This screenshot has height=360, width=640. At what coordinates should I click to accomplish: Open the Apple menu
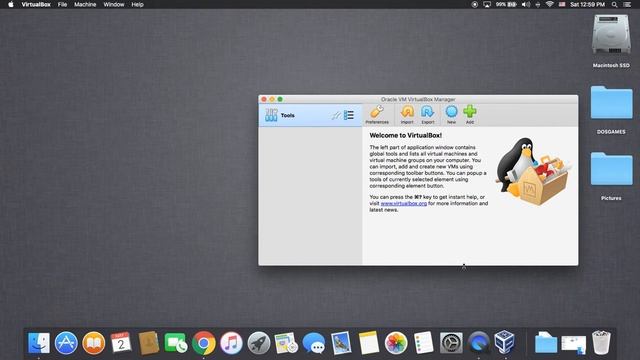click(11, 4)
